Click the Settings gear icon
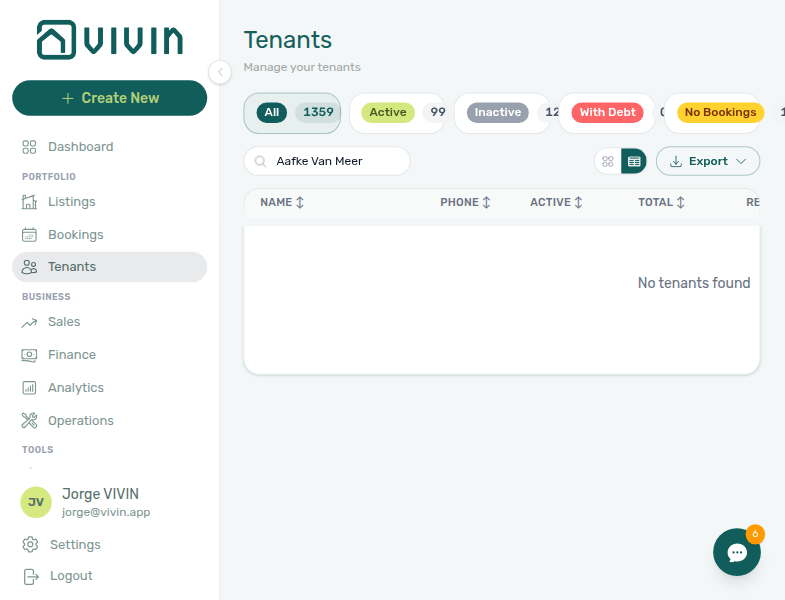The image size is (785, 600). [31, 544]
